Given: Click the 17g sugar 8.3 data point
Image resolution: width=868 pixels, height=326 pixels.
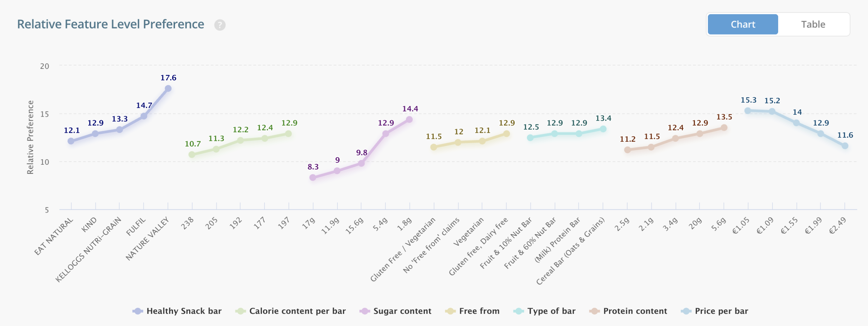Looking at the screenshot, I should 313,178.
